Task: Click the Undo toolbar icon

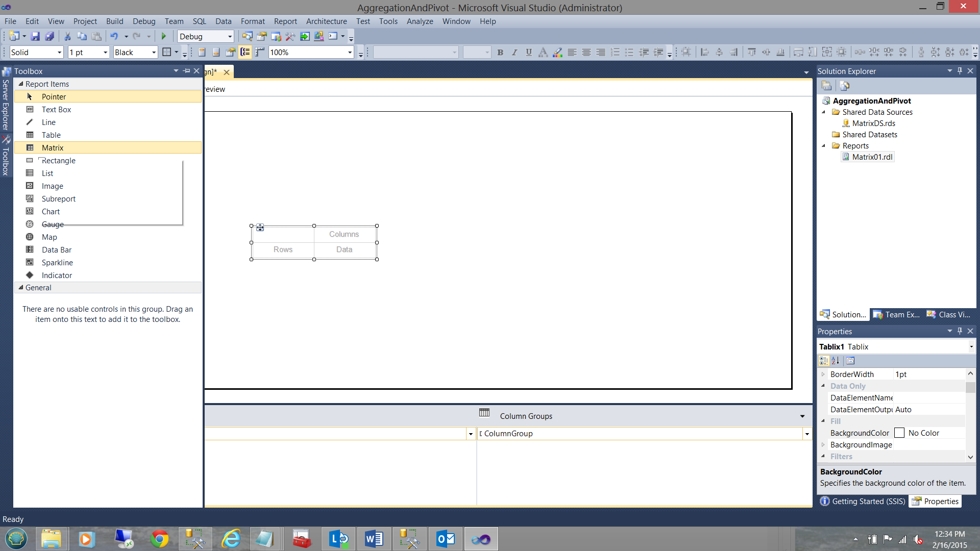Action: click(x=114, y=36)
